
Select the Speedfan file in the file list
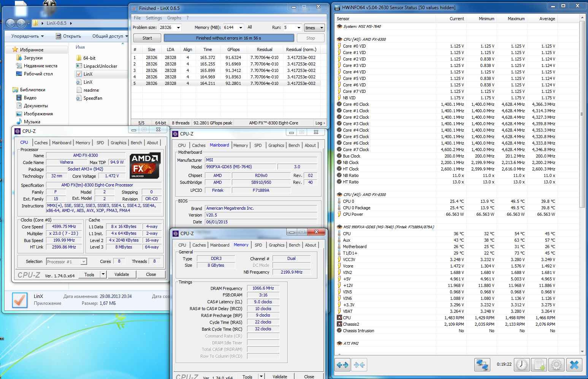[92, 98]
